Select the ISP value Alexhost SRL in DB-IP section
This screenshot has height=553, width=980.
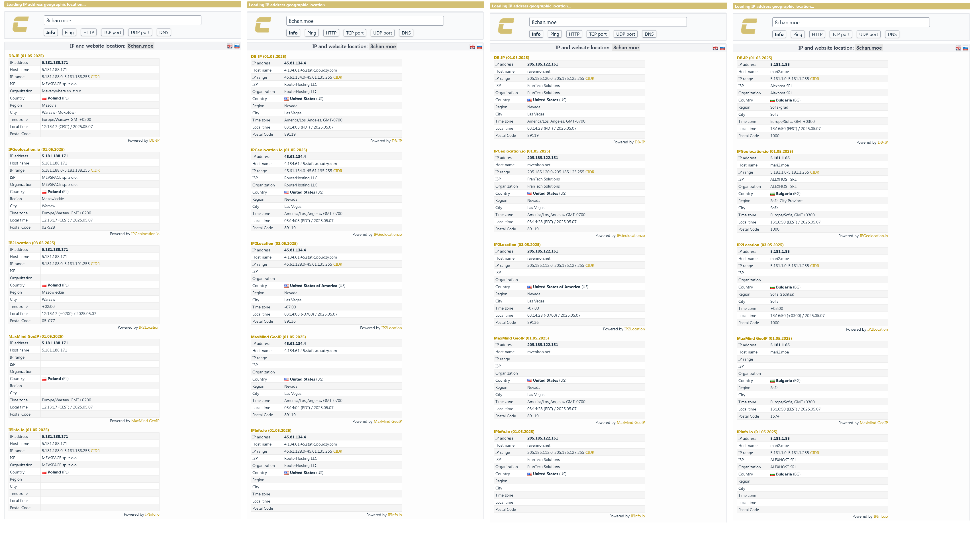click(781, 86)
